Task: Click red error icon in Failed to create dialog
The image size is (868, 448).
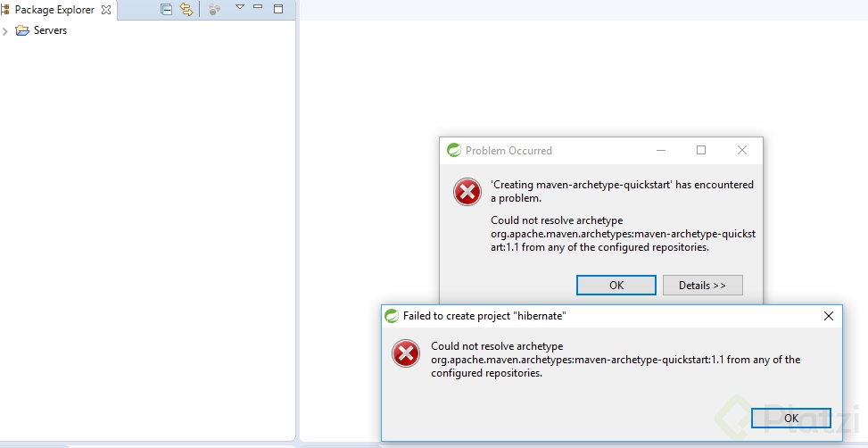Action: coord(406,353)
